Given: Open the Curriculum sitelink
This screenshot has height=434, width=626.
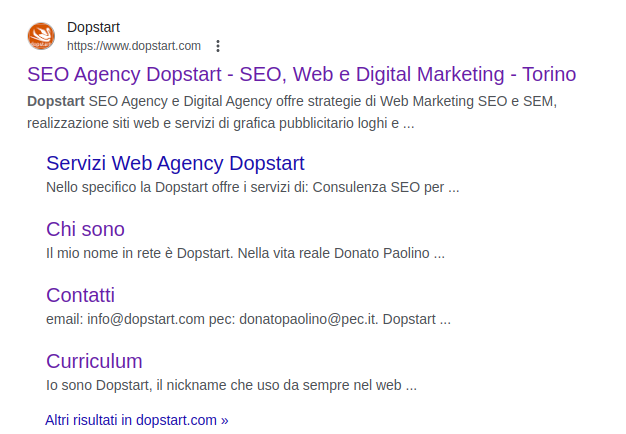Looking at the screenshot, I should 94,361.
